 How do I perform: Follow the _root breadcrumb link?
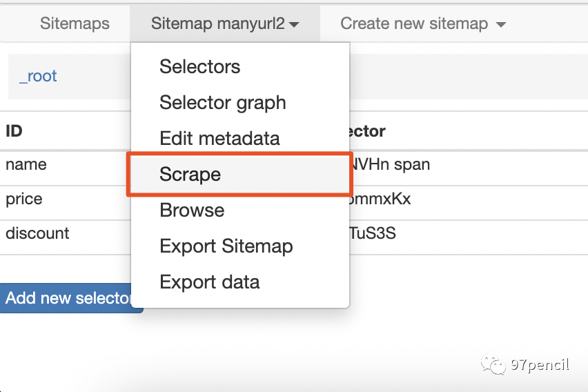38,77
